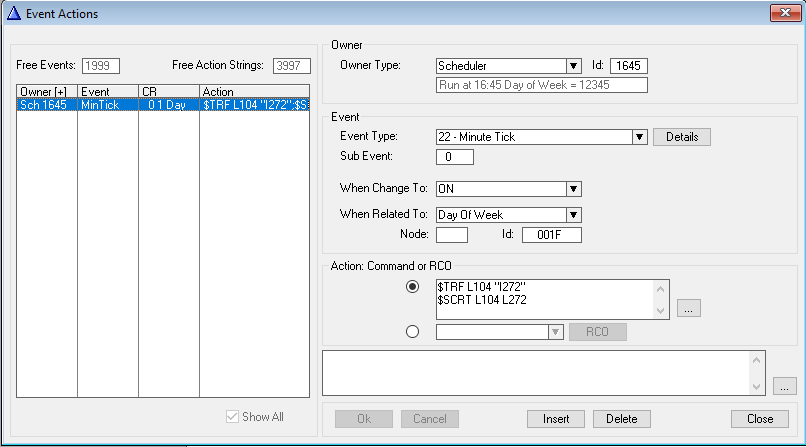Expand the When Related To dropdown
This screenshot has height=447, width=806.
click(574, 215)
